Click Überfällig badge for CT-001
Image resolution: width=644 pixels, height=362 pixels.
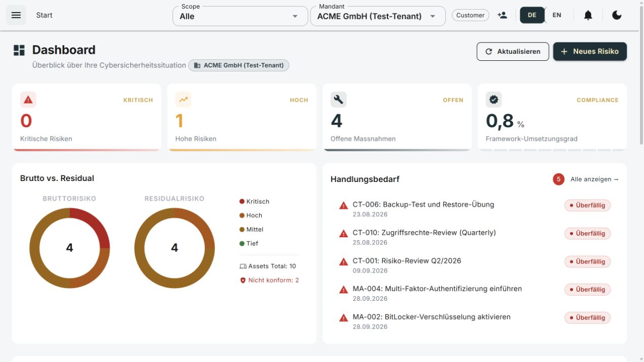point(588,262)
